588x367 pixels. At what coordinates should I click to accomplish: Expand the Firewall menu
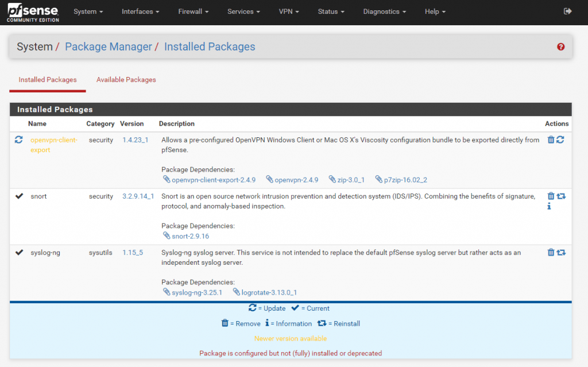click(193, 11)
